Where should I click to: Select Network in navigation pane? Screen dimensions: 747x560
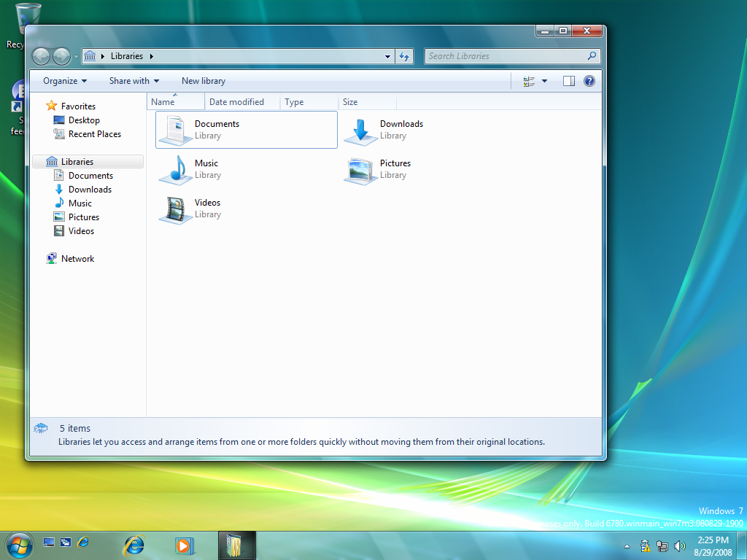[x=77, y=259]
